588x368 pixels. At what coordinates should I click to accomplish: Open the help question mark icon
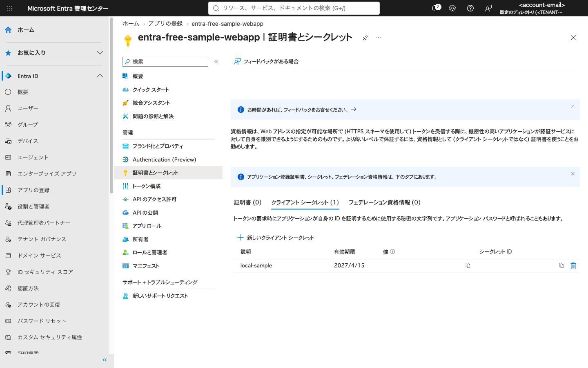[x=470, y=8]
